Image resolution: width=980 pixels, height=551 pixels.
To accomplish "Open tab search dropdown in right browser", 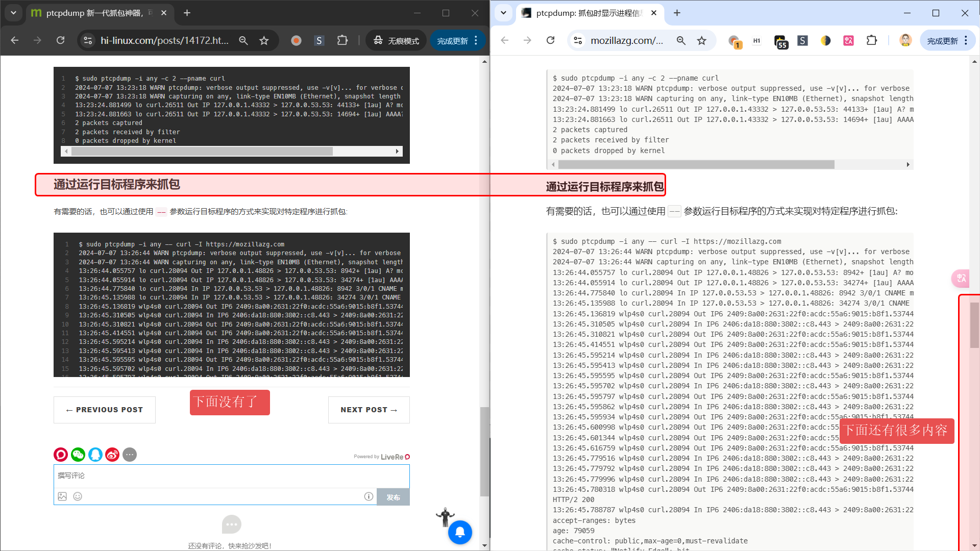I will point(503,13).
